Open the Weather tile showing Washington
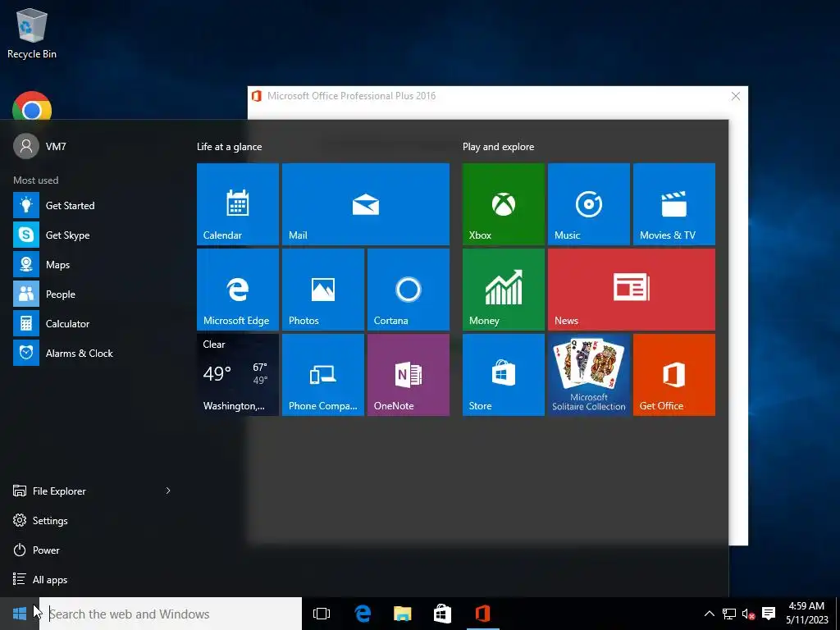Viewport: 840px width, 630px height. (x=237, y=374)
